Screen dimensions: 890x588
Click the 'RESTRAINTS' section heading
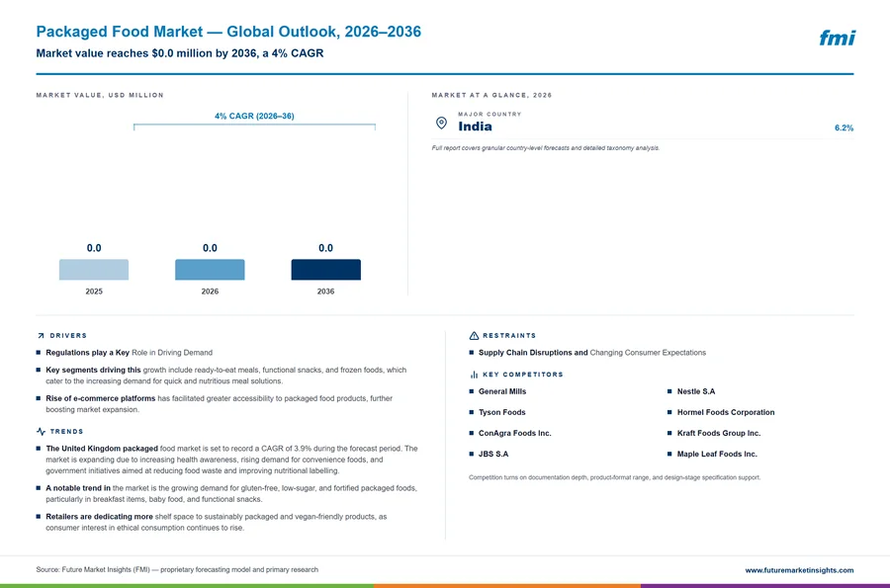click(x=509, y=336)
